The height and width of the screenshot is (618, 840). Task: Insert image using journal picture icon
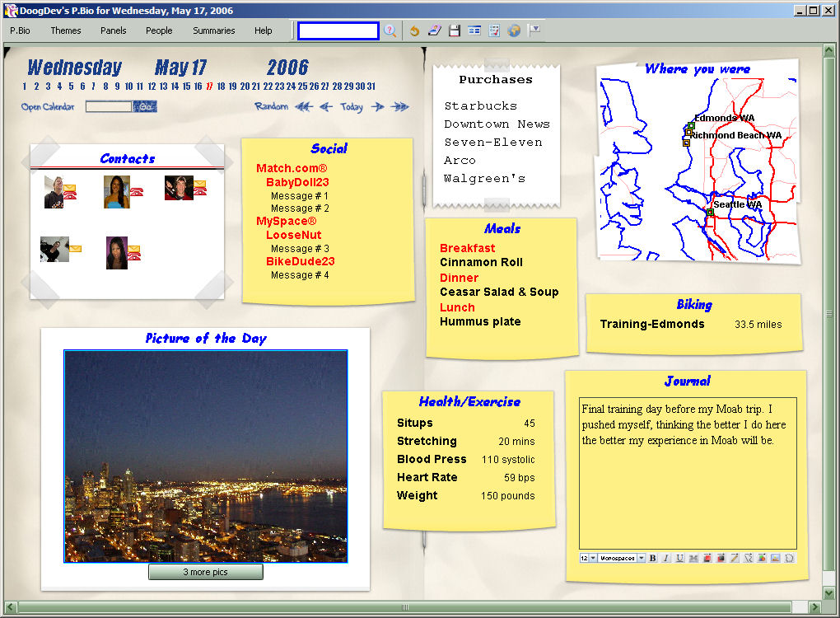(775, 558)
